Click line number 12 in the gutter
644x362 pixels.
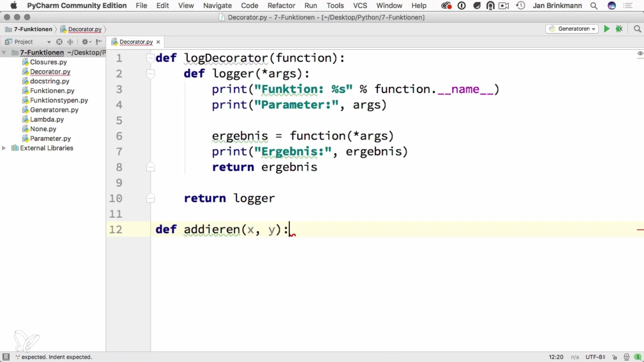[x=116, y=230]
